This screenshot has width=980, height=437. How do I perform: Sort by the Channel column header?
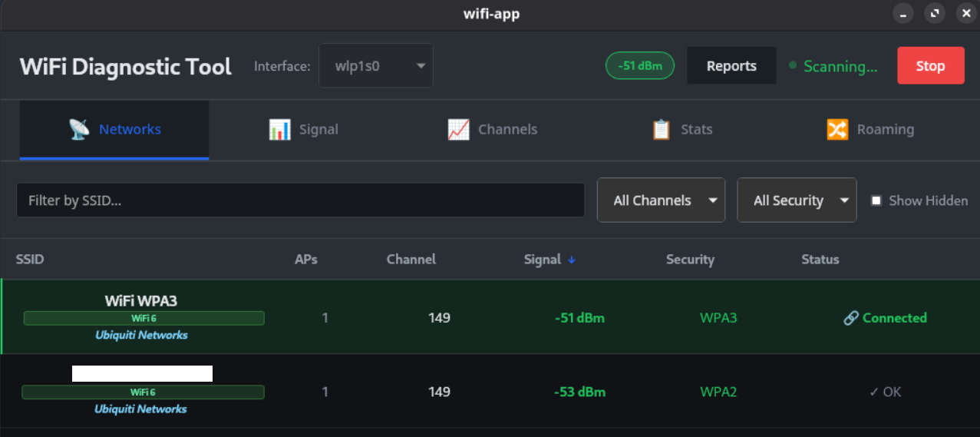(411, 260)
